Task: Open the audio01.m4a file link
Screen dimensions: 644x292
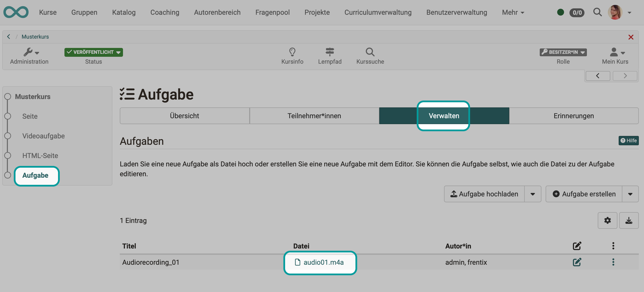Action: 323,263
